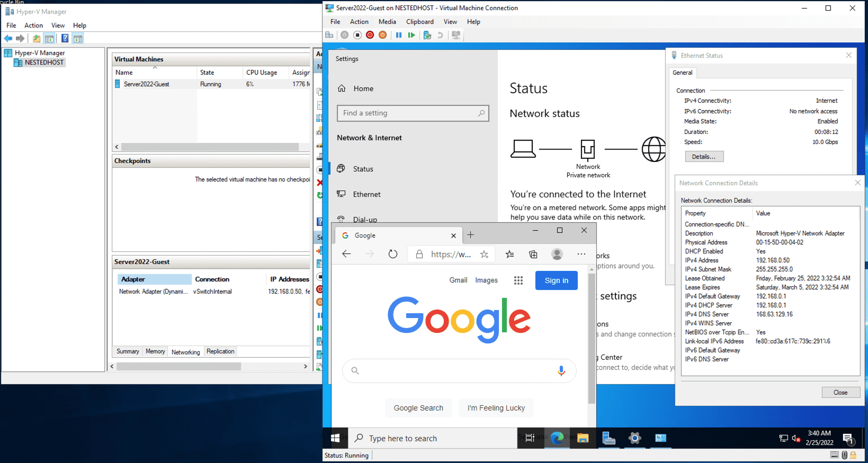The width and height of the screenshot is (868, 463).
Task: Click the Up one level folder icon
Action: [36, 38]
